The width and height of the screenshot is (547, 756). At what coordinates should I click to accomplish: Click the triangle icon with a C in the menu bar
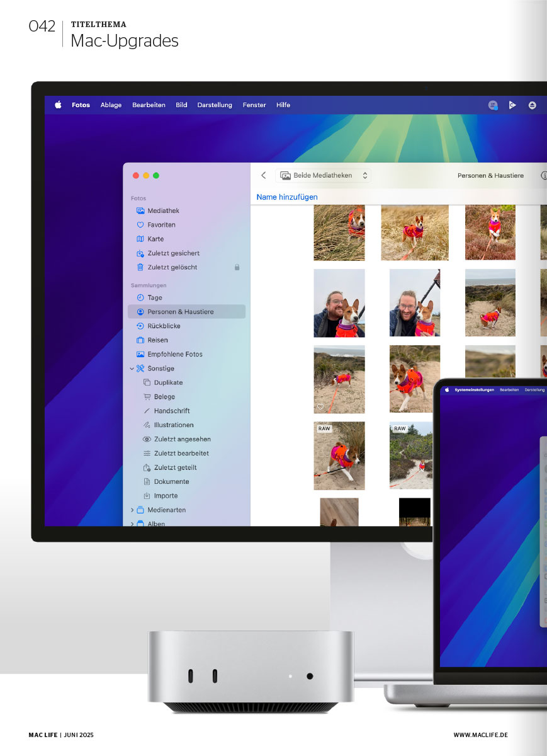click(x=512, y=105)
